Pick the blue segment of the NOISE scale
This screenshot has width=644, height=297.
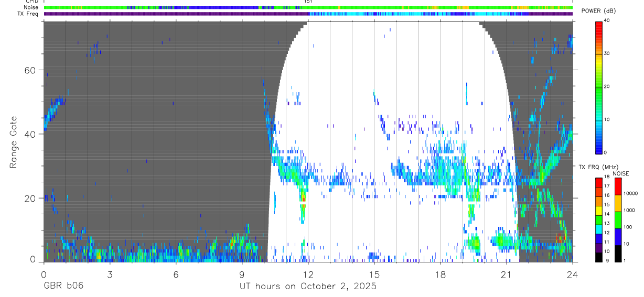click(618, 237)
